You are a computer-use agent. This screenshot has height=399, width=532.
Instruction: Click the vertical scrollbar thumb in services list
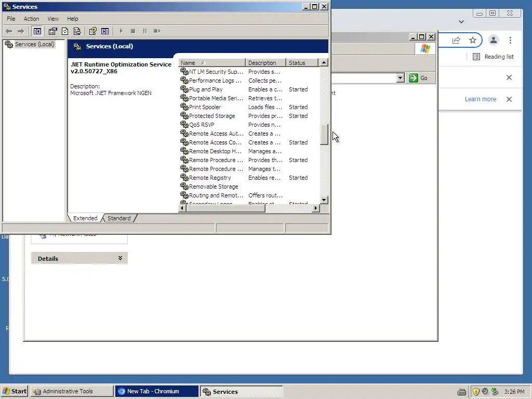[x=324, y=135]
